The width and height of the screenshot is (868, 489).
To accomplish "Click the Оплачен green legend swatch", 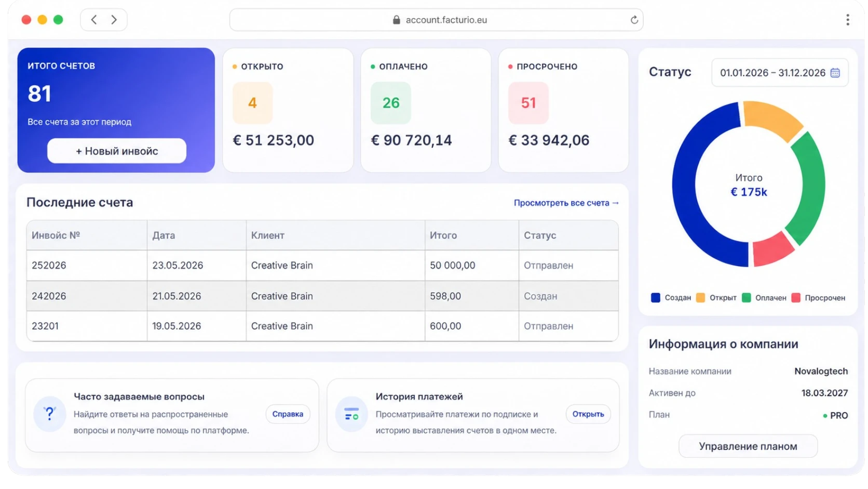I will [x=747, y=298].
